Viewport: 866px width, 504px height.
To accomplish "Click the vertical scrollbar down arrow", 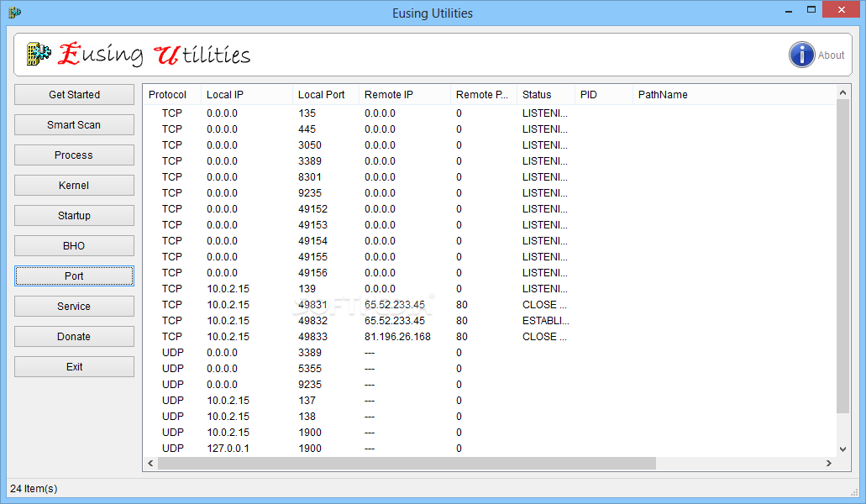I will (x=842, y=449).
